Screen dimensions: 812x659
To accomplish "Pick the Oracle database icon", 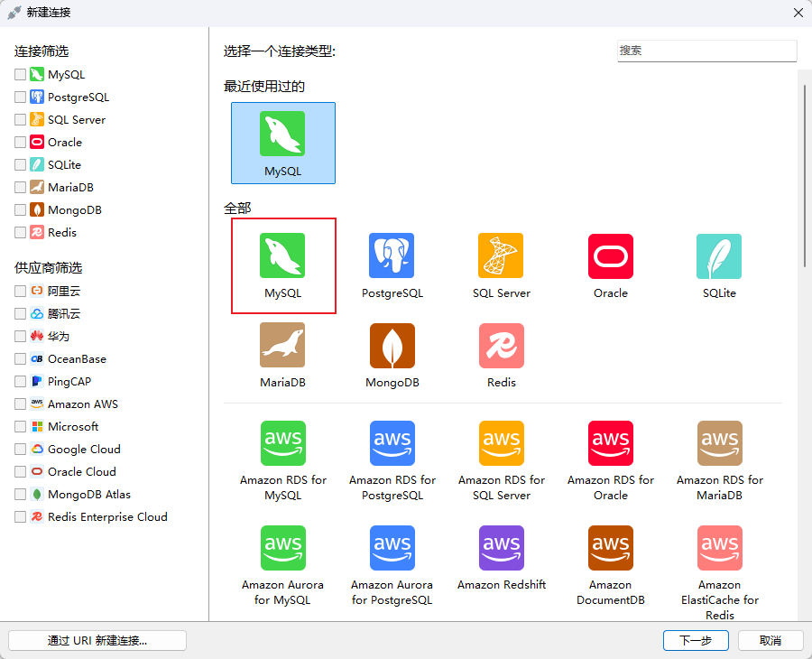I will [610, 256].
